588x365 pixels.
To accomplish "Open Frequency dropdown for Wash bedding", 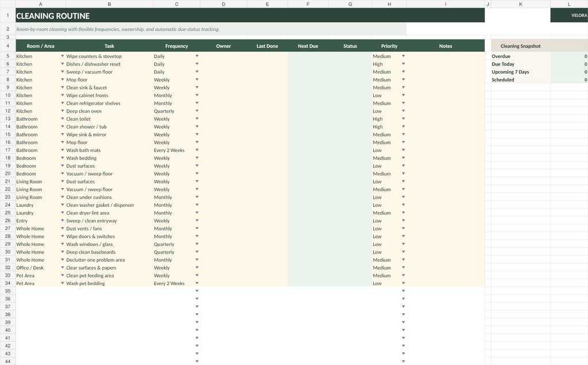I will pyautogui.click(x=197, y=157).
